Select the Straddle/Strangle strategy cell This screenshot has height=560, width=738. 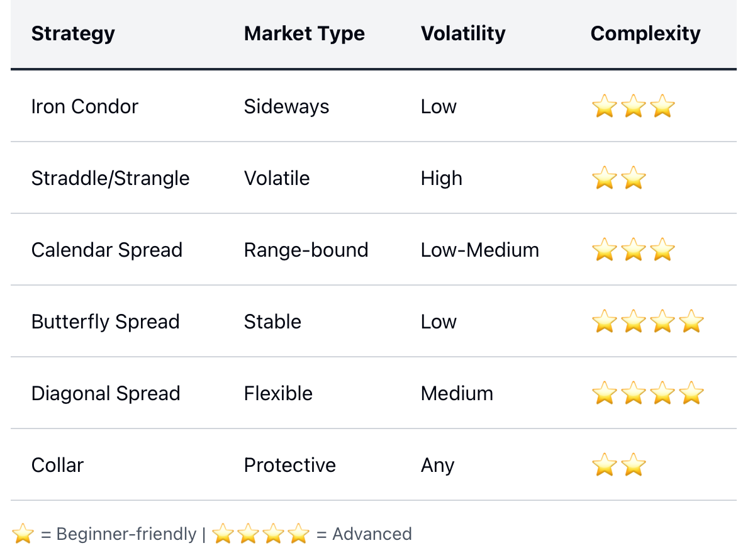pyautogui.click(x=110, y=178)
